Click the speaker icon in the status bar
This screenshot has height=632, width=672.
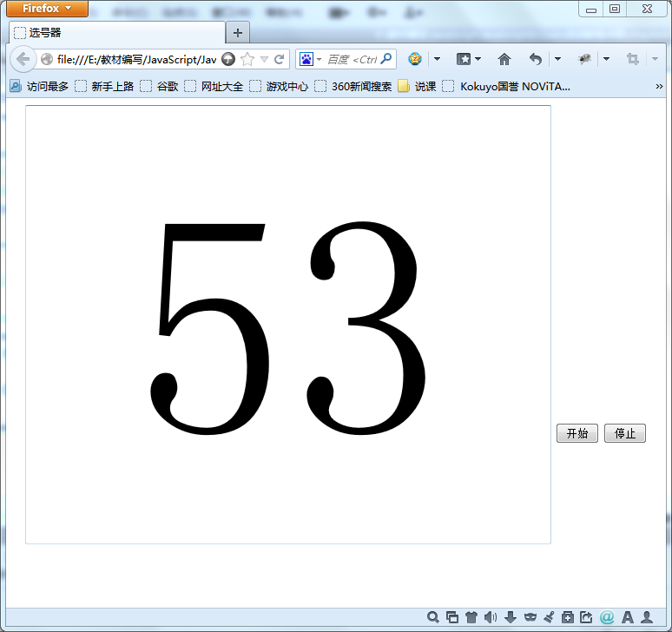(x=491, y=617)
